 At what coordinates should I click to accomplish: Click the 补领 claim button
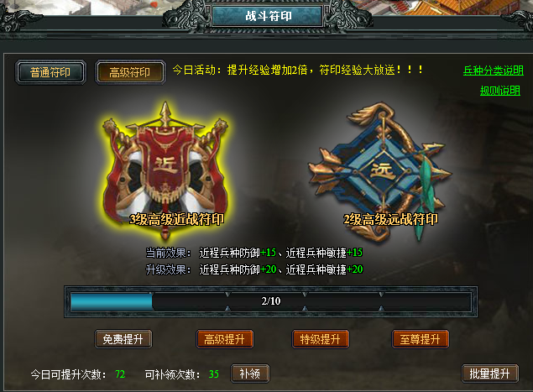(x=250, y=374)
